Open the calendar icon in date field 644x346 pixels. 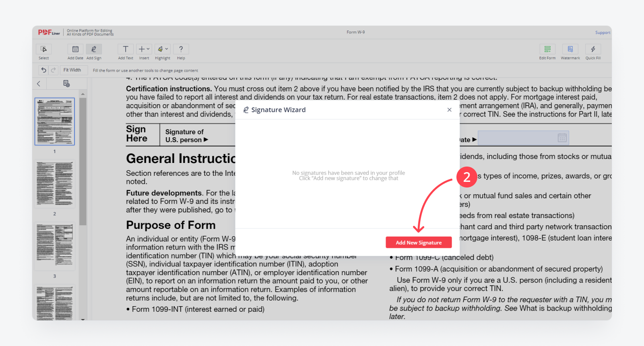tap(562, 138)
